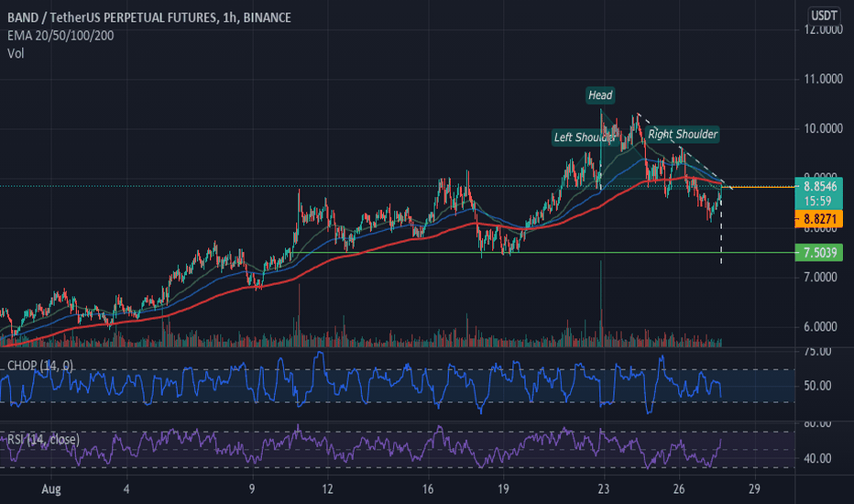Click the 12 date on time axis
This screenshot has width=854, height=504.
[x=327, y=489]
